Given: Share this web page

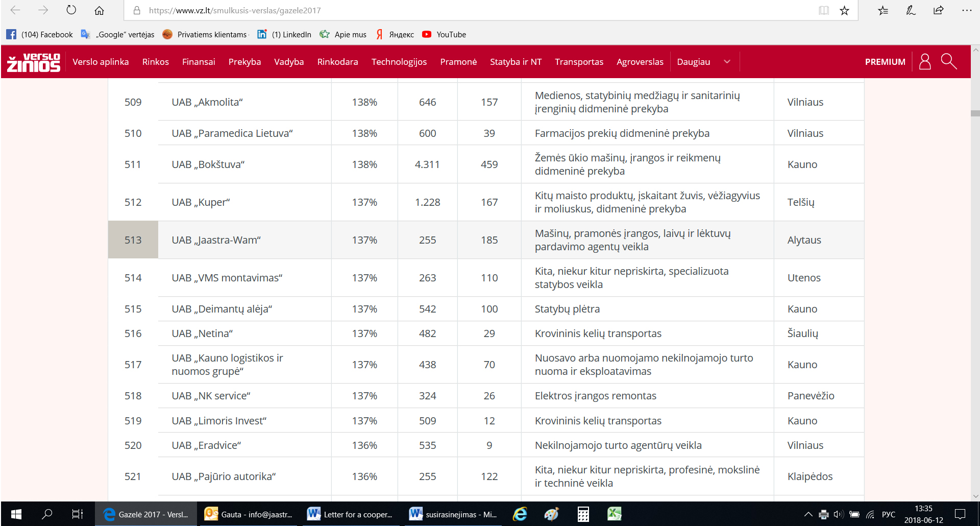Looking at the screenshot, I should tap(939, 10).
